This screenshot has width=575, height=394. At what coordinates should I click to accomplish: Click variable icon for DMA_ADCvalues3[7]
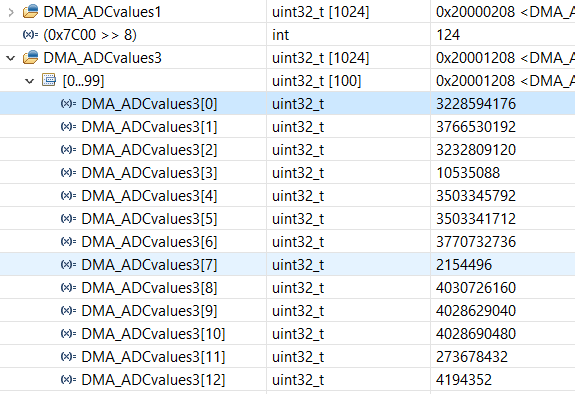[68, 265]
